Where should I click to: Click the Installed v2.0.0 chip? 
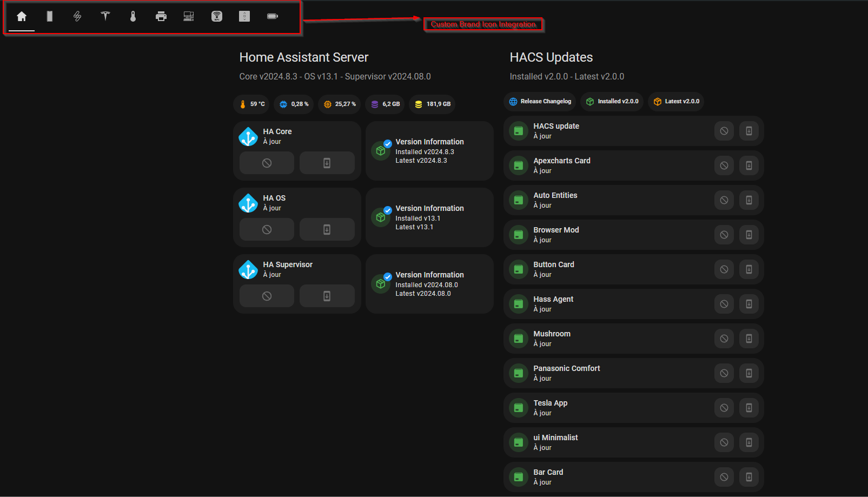click(x=612, y=101)
